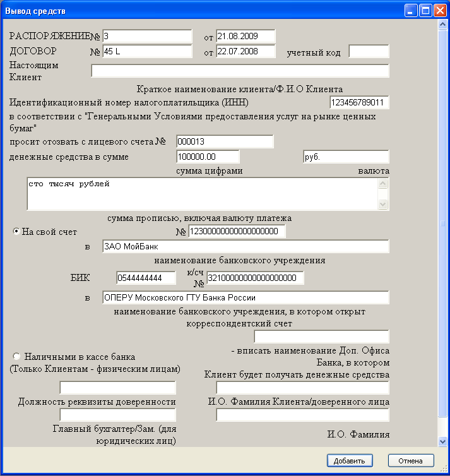Click the Добавить button
Screen dimensions: 450x476
[x=350, y=460]
